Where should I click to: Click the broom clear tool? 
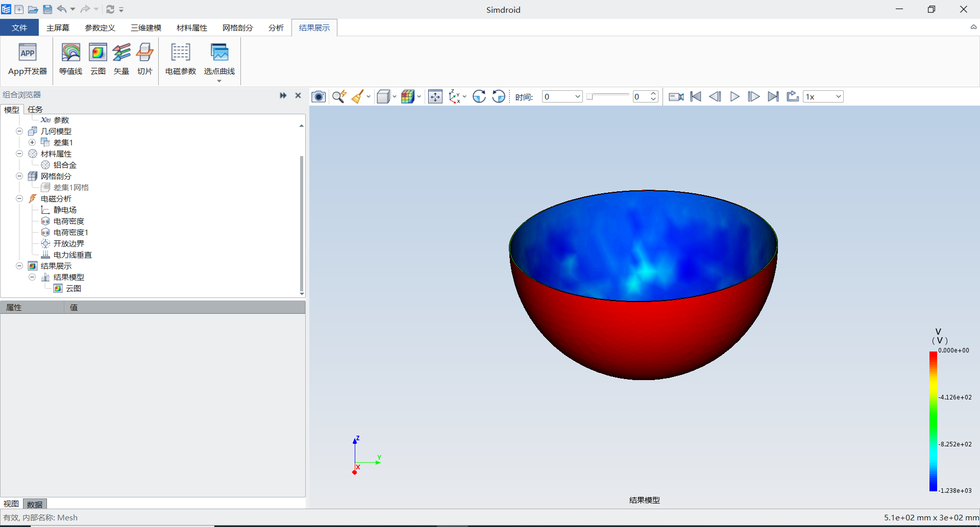[358, 96]
